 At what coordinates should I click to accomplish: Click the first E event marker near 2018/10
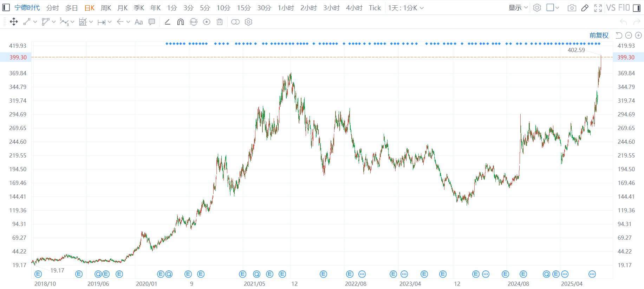tap(38, 274)
